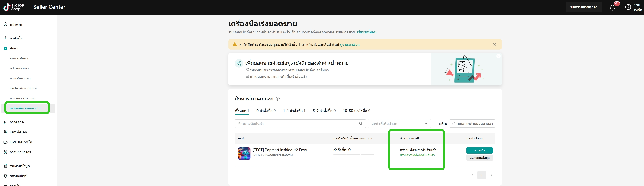
Task: Click the info icon next to สินค้าที่ผ่านเกณฑ์
Action: click(277, 99)
